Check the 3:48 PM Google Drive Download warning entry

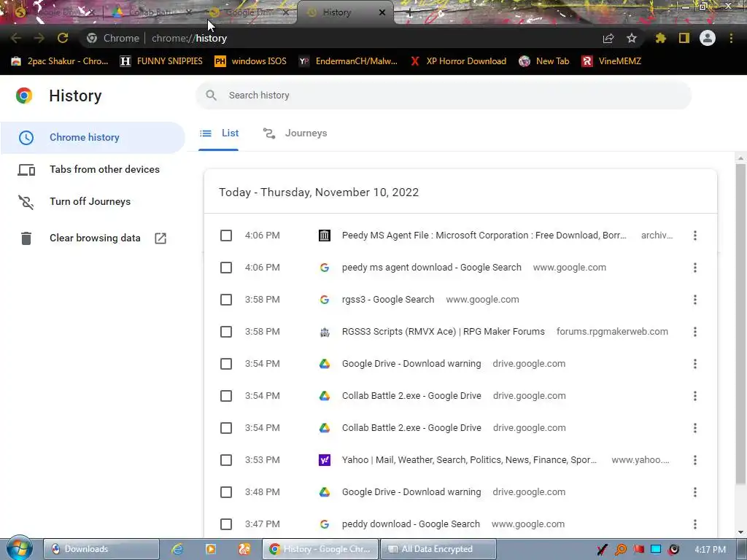[x=226, y=492]
